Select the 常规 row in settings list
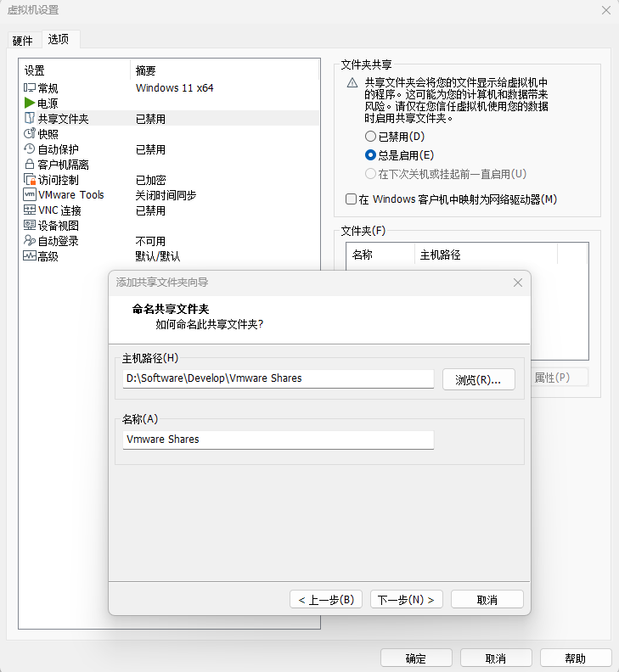The image size is (619, 672). (x=169, y=88)
